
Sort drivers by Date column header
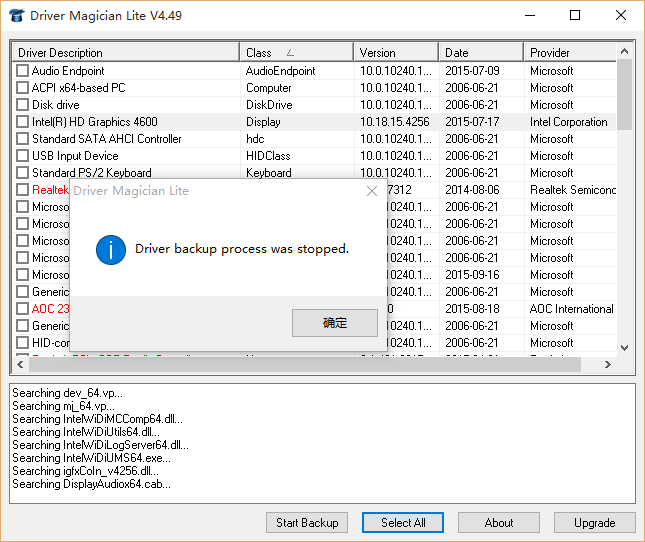tap(480, 52)
